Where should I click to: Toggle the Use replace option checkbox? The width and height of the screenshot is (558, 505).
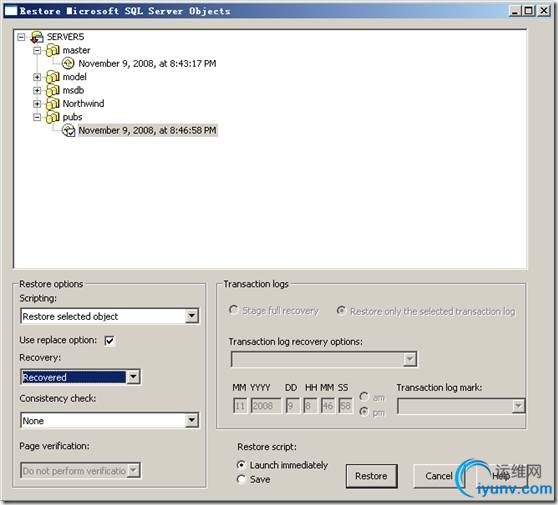[x=110, y=341]
